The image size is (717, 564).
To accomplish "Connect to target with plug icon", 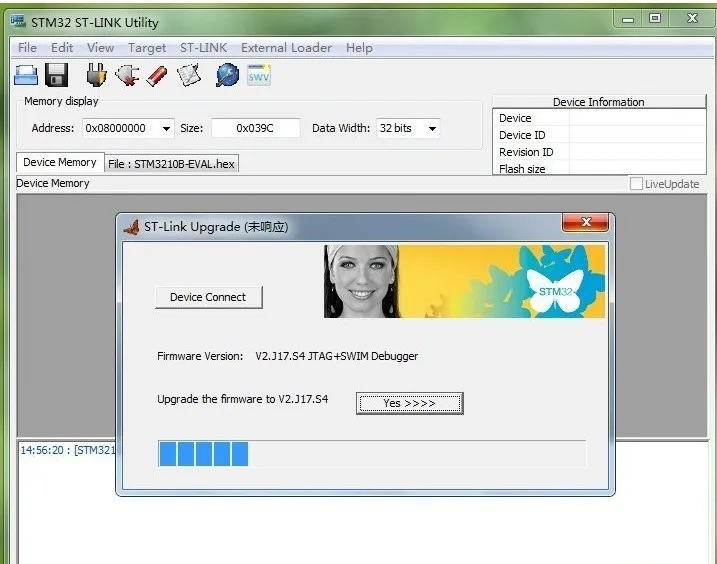I will 96,75.
